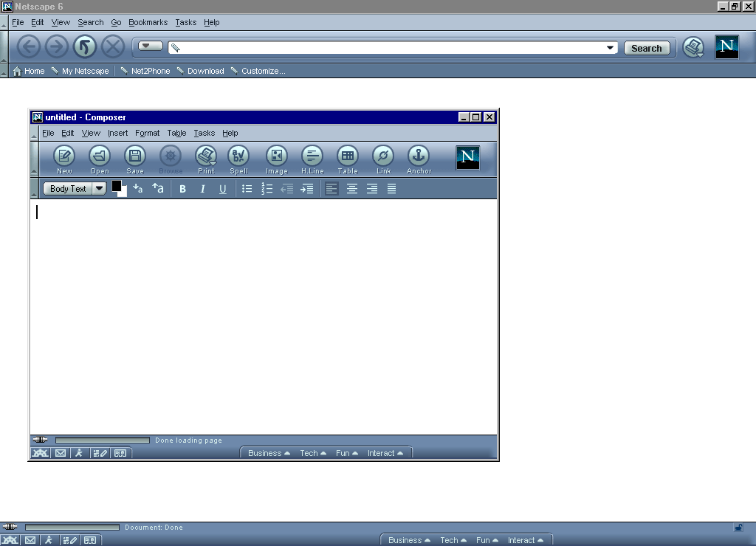Open the Composer Table menu
The image size is (756, 546).
click(x=176, y=133)
